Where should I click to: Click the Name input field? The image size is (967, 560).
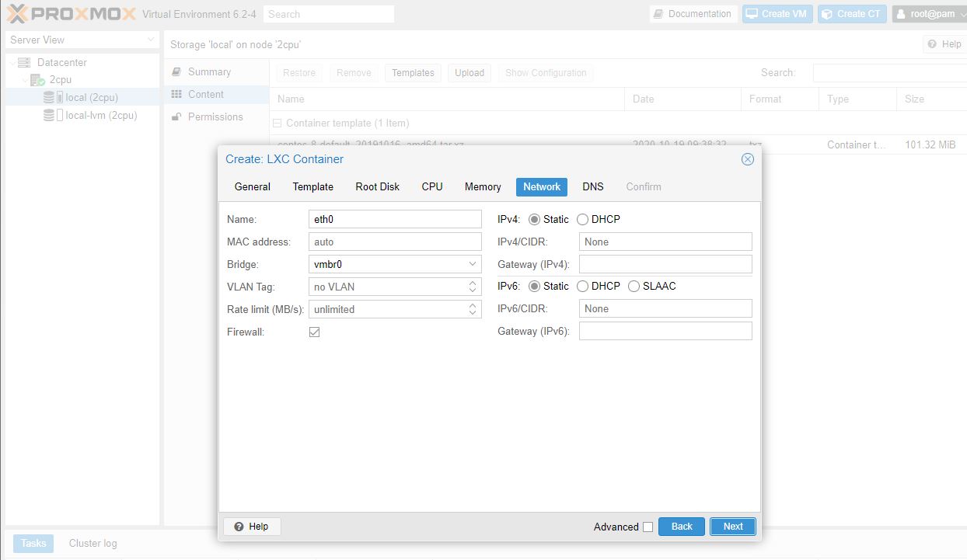tap(395, 220)
